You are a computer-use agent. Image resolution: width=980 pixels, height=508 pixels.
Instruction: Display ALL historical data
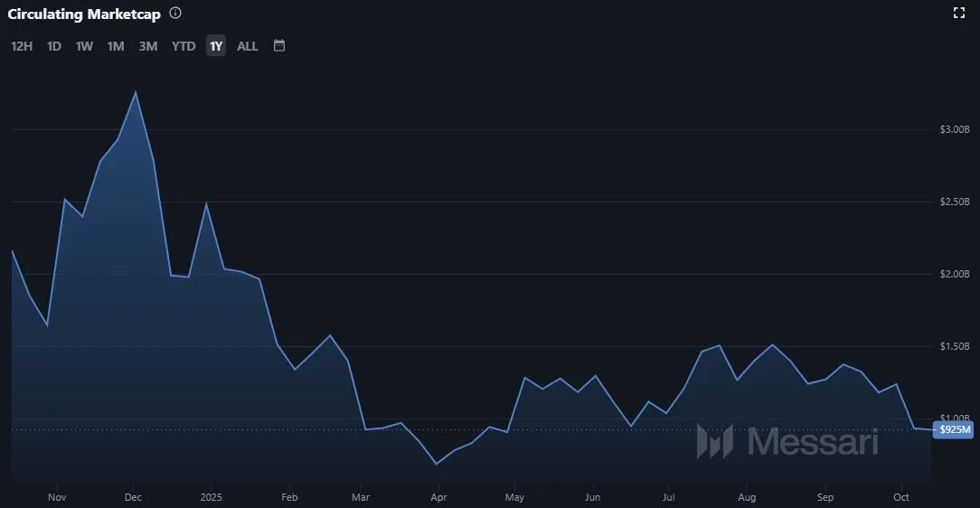248,46
